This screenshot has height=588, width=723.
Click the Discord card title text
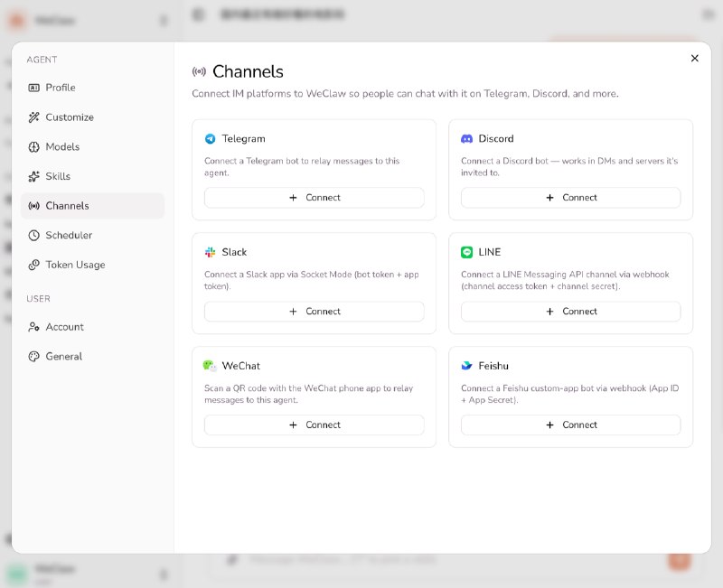coord(496,139)
